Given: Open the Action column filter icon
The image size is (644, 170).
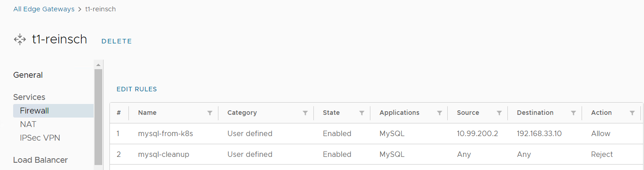Looking at the screenshot, I should tap(632, 113).
